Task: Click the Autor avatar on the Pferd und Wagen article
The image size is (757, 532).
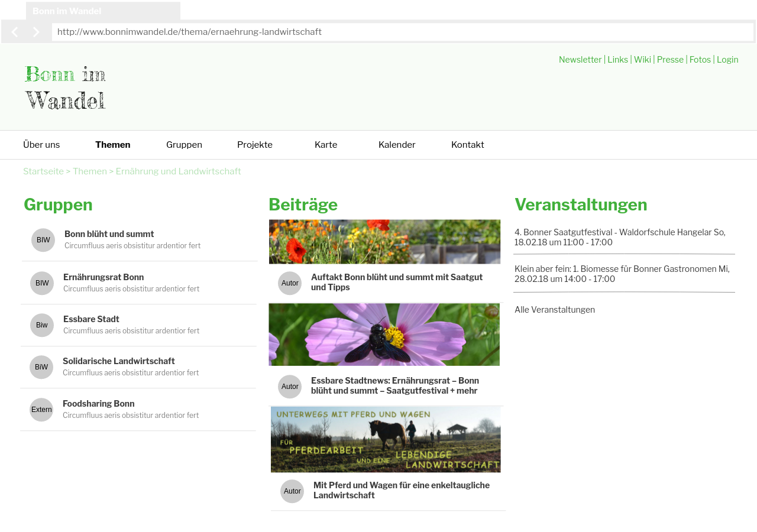Action: point(292,491)
